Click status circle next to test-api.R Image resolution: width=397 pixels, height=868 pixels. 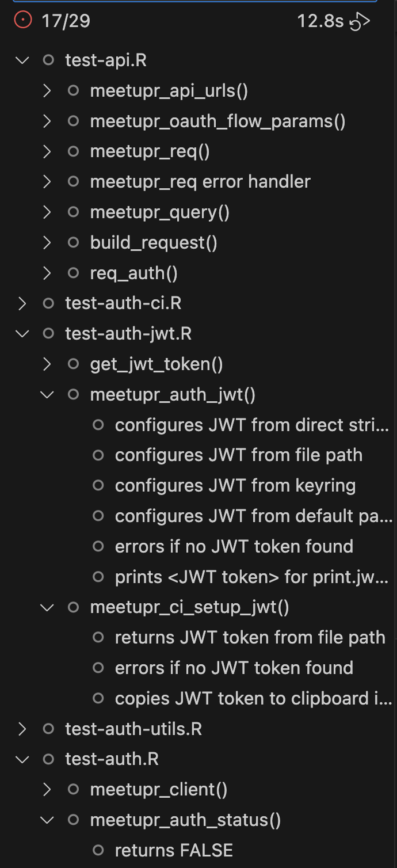(49, 60)
